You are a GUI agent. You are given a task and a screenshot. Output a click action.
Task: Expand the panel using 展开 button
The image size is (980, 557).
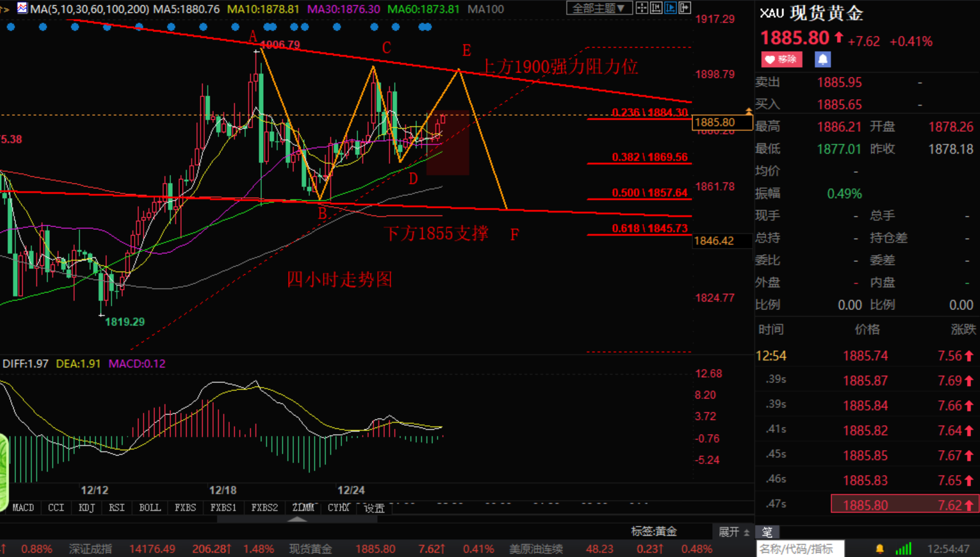coord(733,532)
